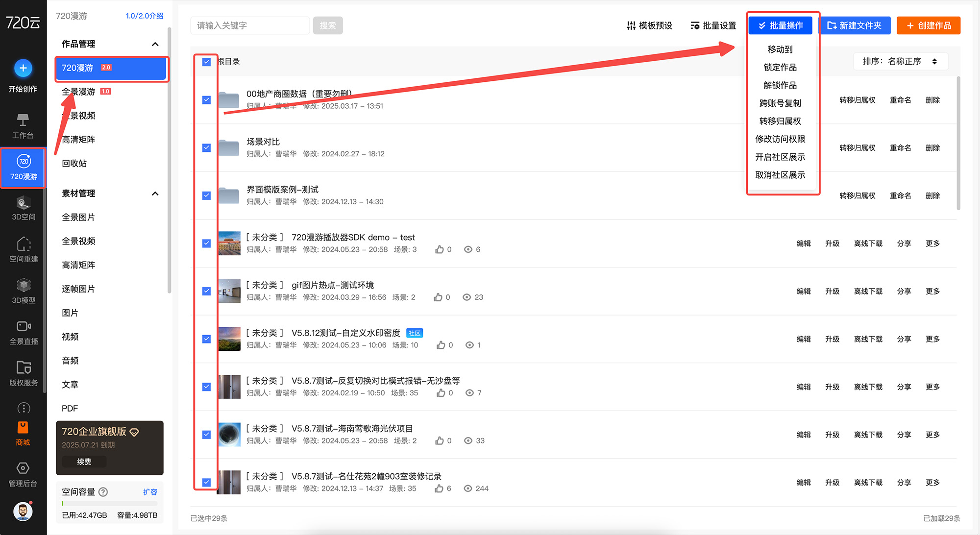Click the keyword search input field
The width and height of the screenshot is (980, 535).
pos(250,25)
